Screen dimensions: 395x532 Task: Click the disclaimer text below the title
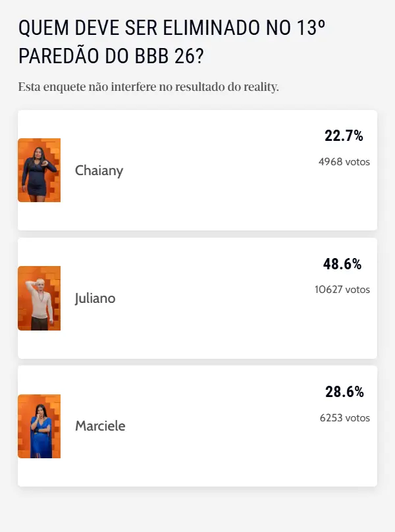[149, 86]
